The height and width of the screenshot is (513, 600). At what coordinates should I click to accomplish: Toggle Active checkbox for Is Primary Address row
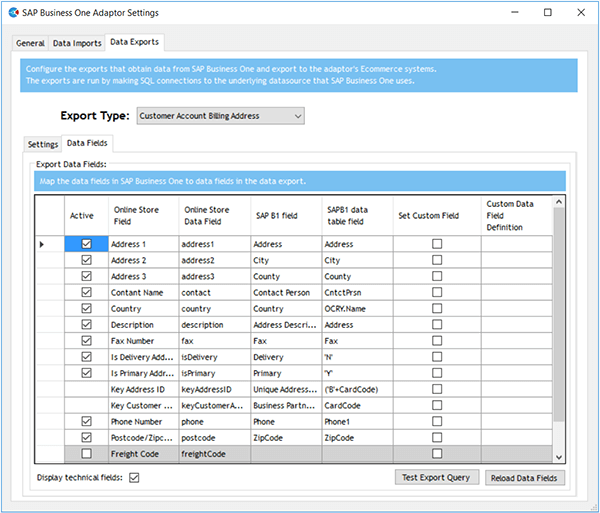[x=86, y=373]
